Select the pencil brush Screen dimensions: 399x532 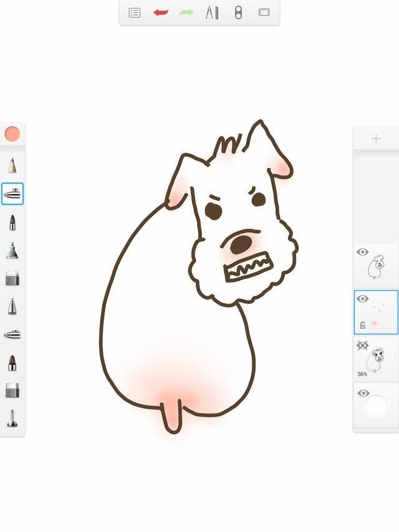coord(12,165)
